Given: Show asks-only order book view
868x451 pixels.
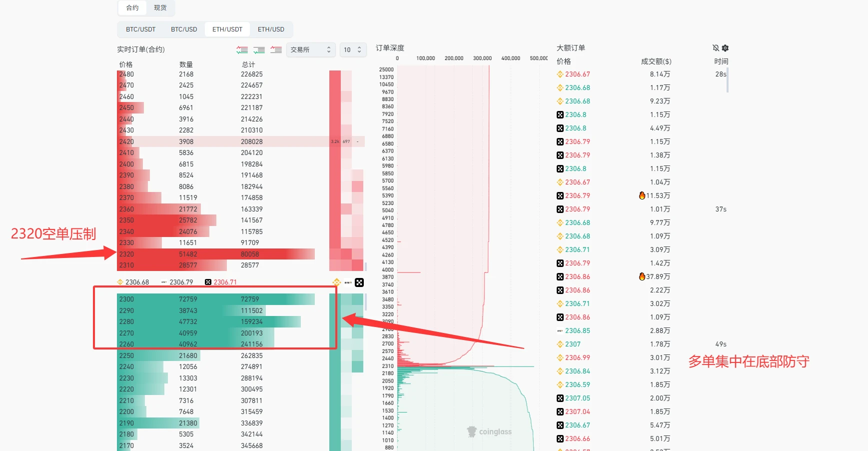Looking at the screenshot, I should tap(276, 49).
